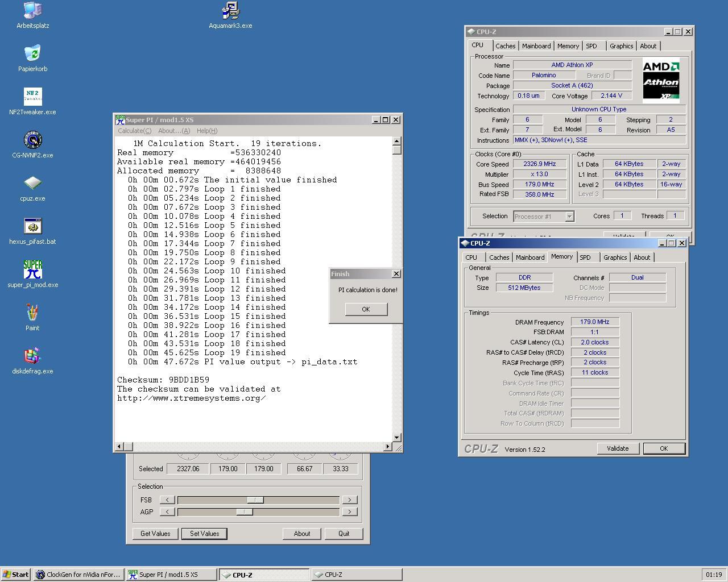Switch to Mainboard tab in upper CPU-Z

coord(536,46)
